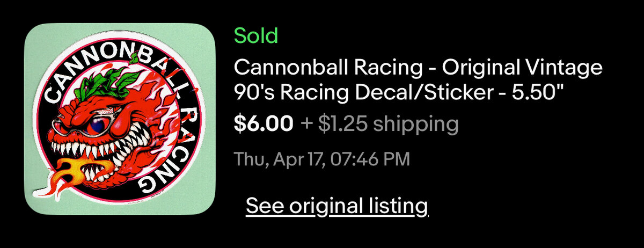This screenshot has width=644, height=248.
Task: Open the See original listing link
Action: [x=336, y=206]
